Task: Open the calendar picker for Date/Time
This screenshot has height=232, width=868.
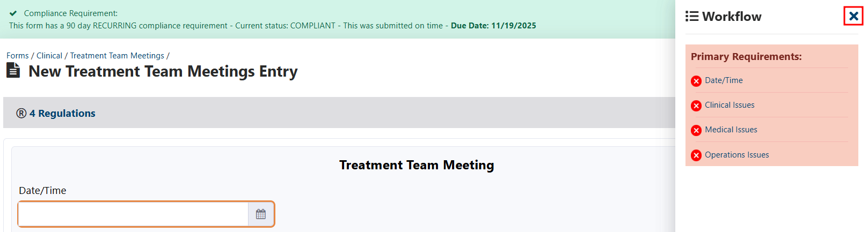Action: pyautogui.click(x=261, y=214)
